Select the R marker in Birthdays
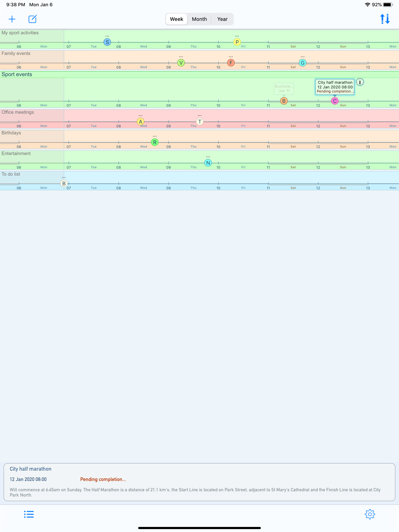This screenshot has width=399, height=532. click(x=154, y=142)
